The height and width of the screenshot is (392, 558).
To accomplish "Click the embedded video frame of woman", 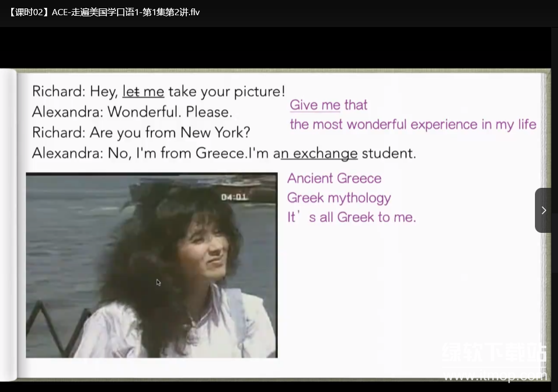I will point(151,265).
